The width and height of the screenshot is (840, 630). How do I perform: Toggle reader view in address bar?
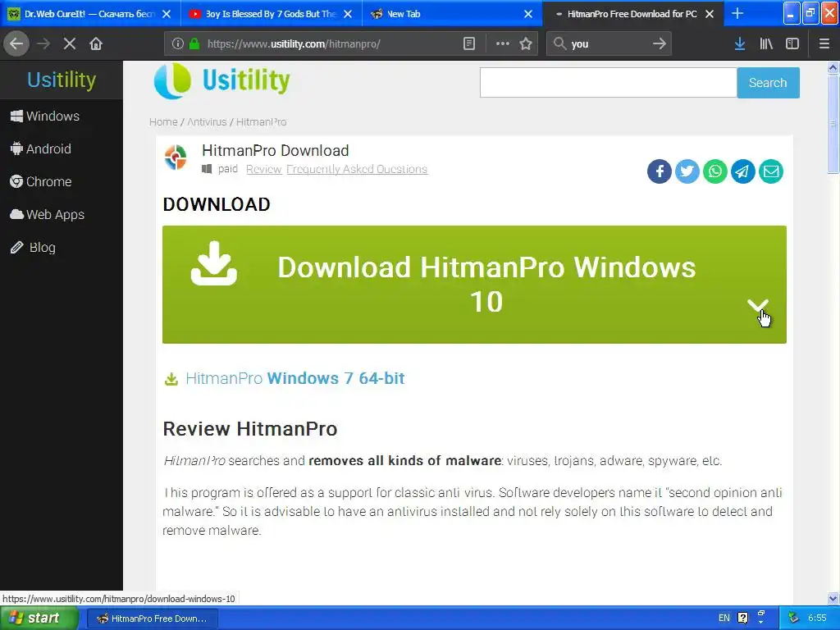click(x=468, y=44)
